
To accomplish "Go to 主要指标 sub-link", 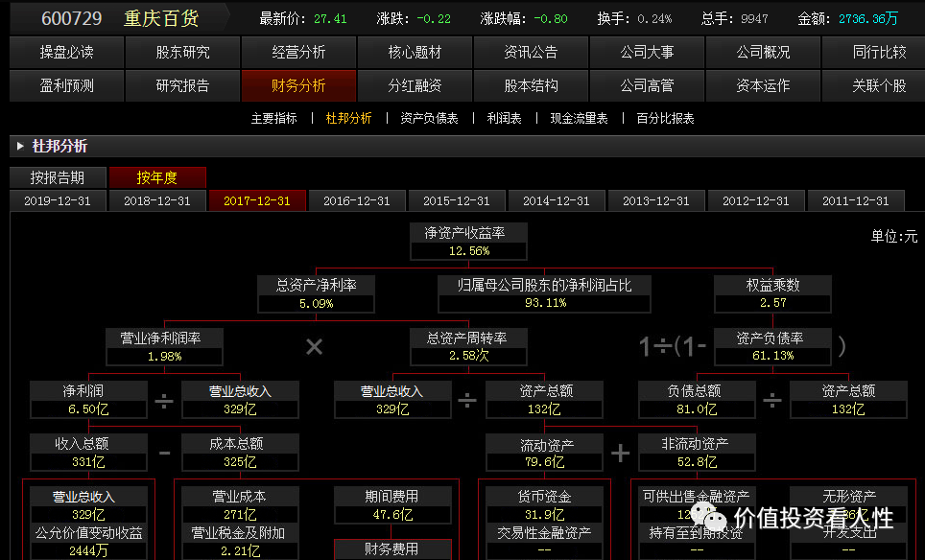I will [x=273, y=119].
